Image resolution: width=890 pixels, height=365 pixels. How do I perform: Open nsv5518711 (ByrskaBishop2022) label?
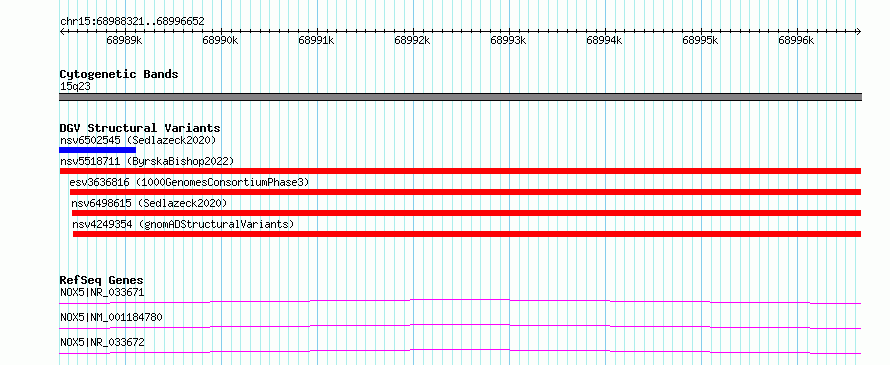click(x=147, y=161)
